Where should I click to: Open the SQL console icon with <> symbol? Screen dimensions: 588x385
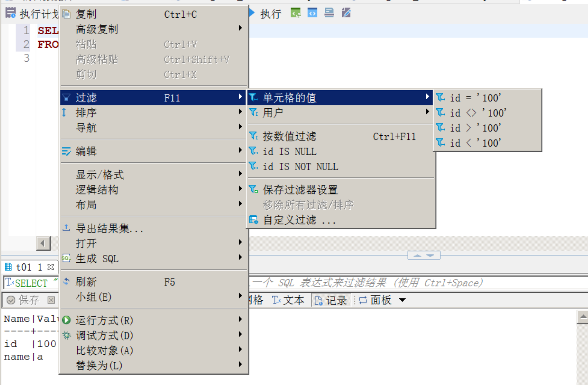312,13
